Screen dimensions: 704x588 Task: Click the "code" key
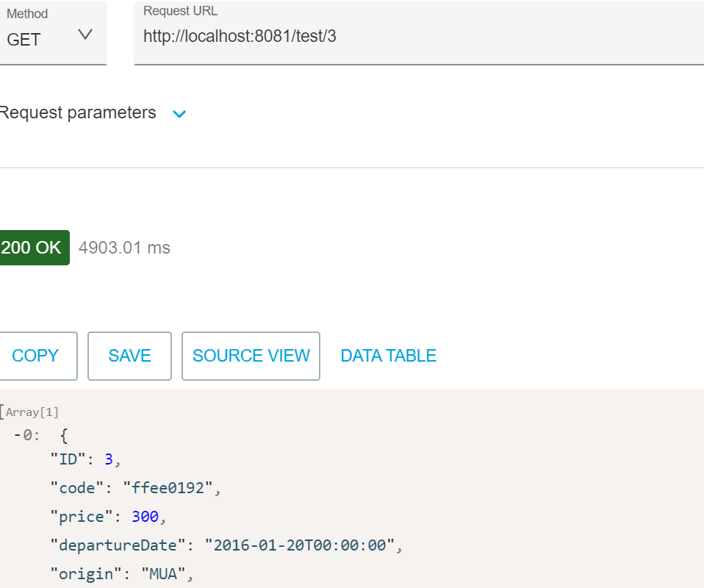click(76, 488)
